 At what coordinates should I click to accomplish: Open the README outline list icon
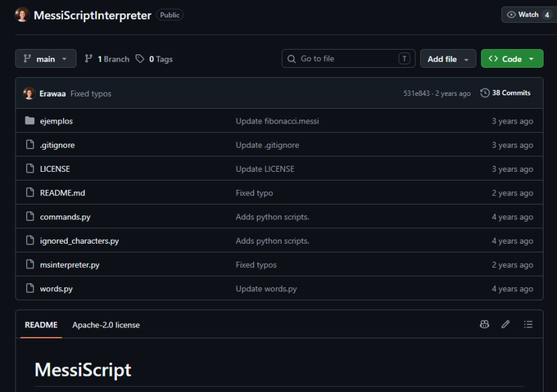(x=528, y=324)
